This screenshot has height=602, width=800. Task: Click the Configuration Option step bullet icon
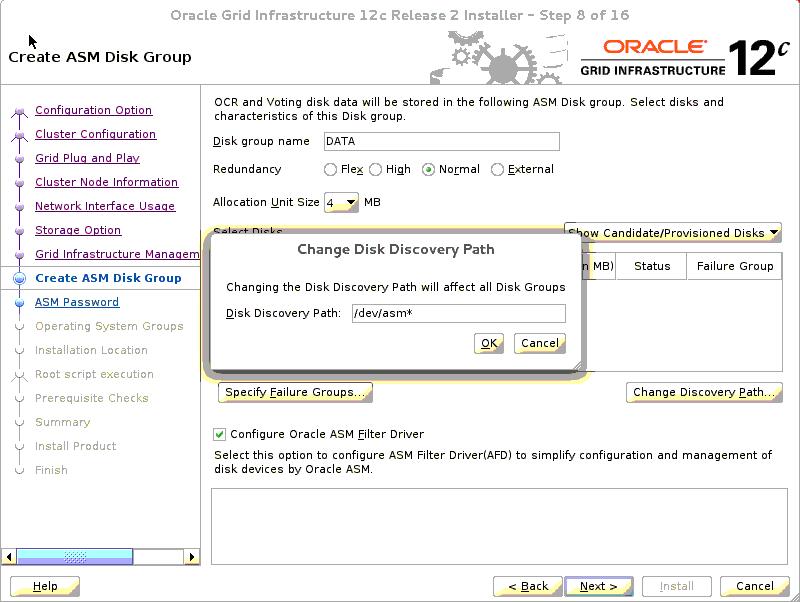pos(19,111)
